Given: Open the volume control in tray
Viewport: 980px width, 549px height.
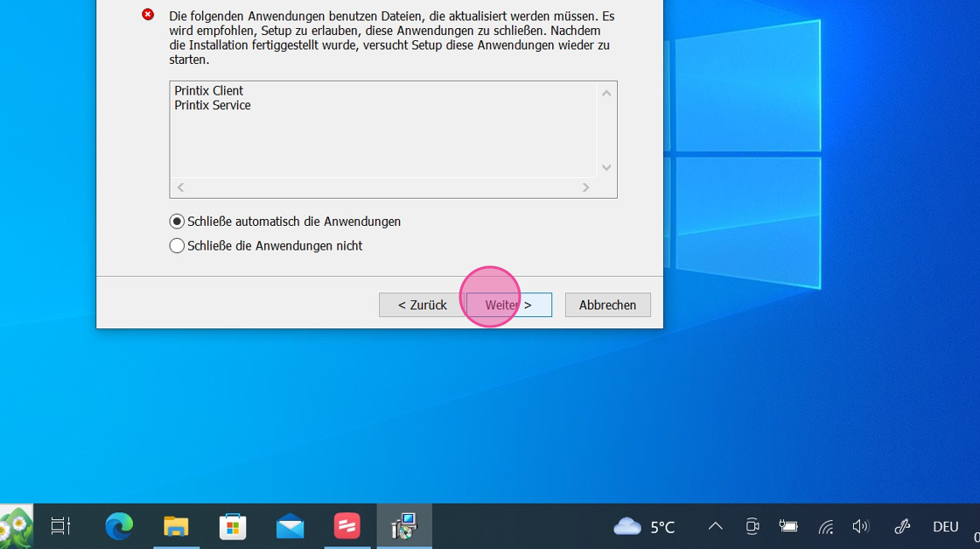Looking at the screenshot, I should (x=861, y=526).
